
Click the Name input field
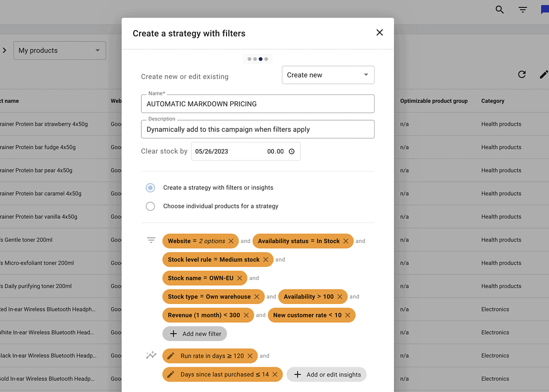pos(258,104)
